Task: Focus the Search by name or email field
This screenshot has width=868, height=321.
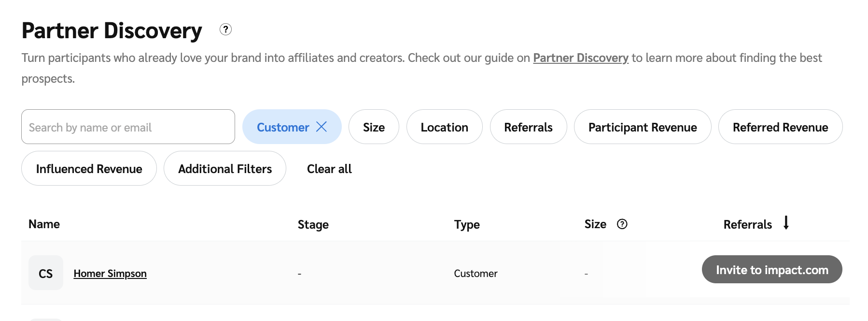Action: coord(128,127)
